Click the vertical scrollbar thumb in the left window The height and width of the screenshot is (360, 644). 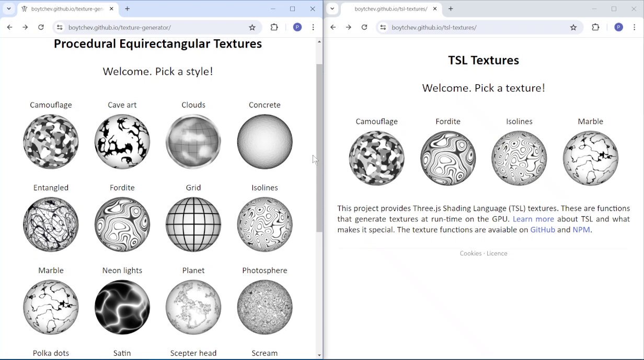point(319,148)
